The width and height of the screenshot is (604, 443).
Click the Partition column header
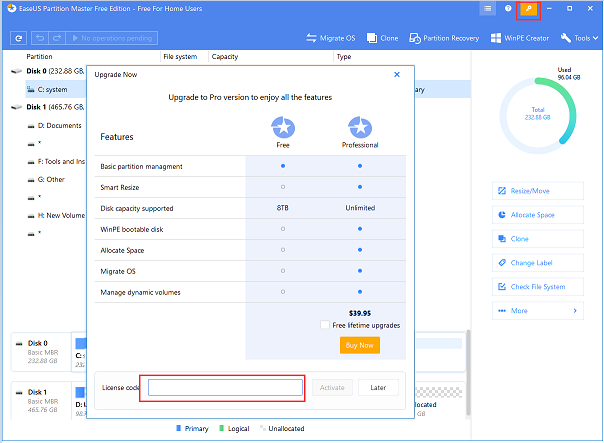(39, 57)
